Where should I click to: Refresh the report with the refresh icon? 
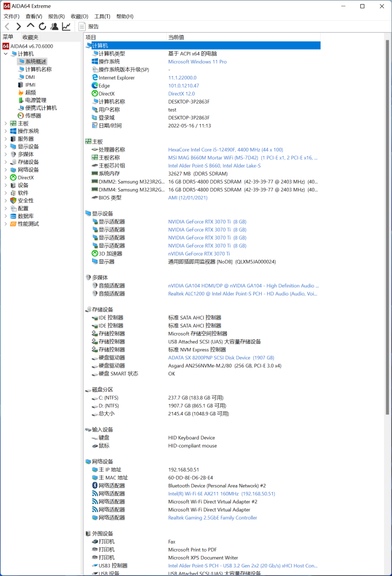[43, 26]
